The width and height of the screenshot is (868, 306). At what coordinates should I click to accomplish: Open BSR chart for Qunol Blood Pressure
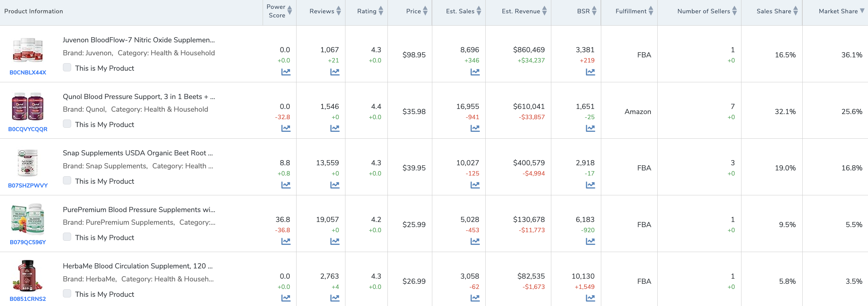coord(590,128)
